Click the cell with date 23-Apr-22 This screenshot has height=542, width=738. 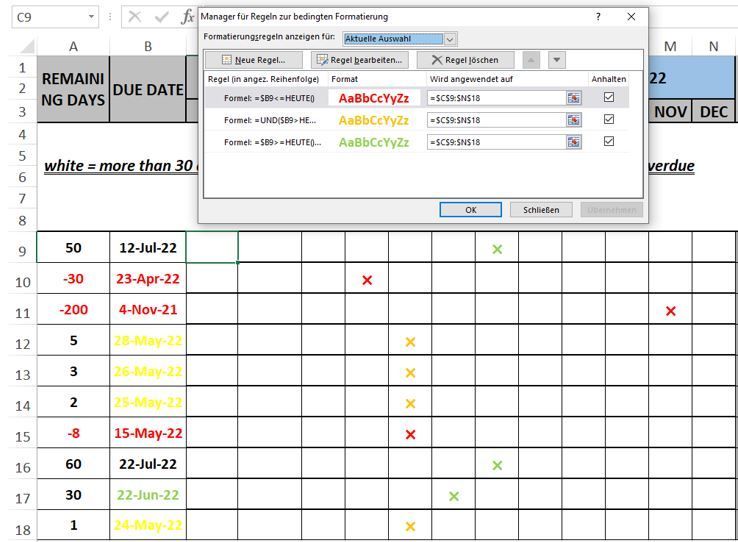[148, 279]
